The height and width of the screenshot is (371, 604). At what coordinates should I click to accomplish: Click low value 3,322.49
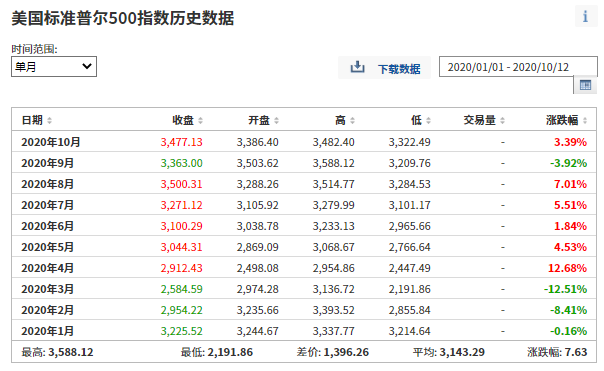click(x=409, y=142)
